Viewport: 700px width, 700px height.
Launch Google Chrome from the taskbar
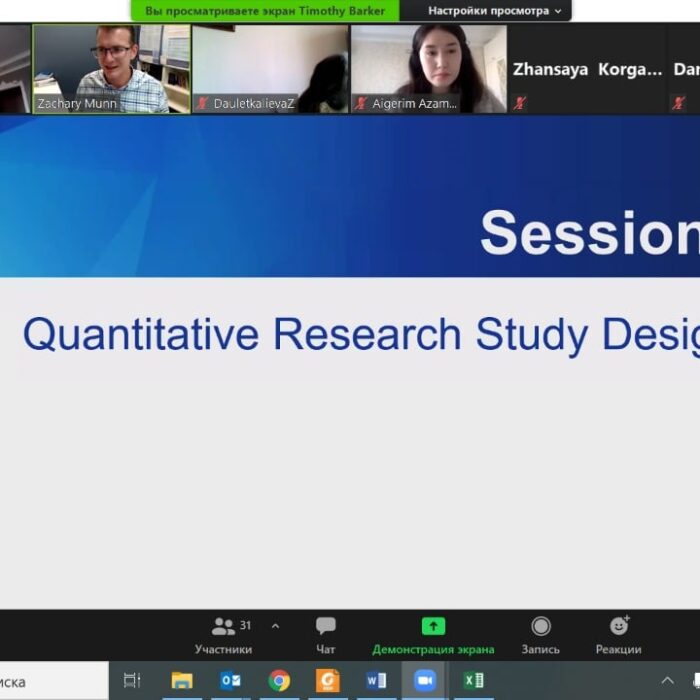279,681
